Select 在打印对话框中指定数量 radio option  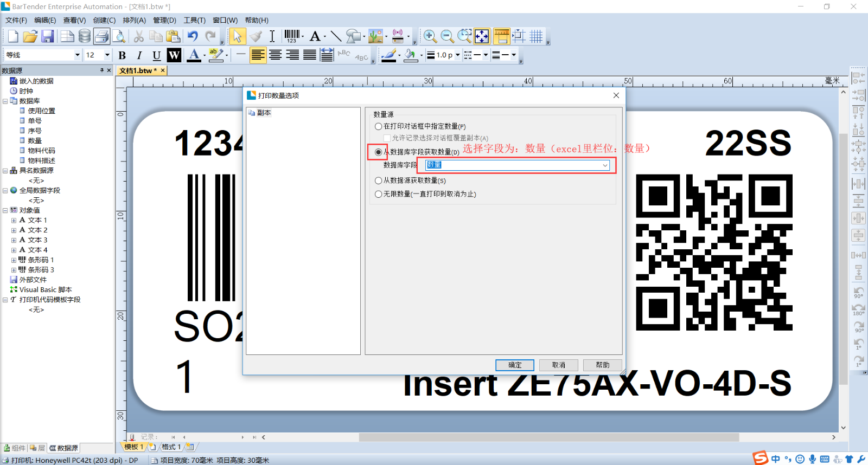(x=379, y=126)
